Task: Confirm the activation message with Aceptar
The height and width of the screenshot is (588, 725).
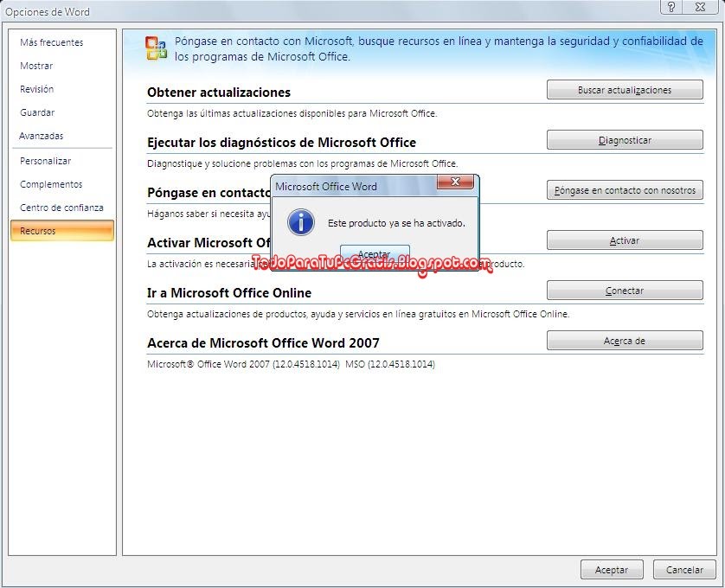Action: 375,253
